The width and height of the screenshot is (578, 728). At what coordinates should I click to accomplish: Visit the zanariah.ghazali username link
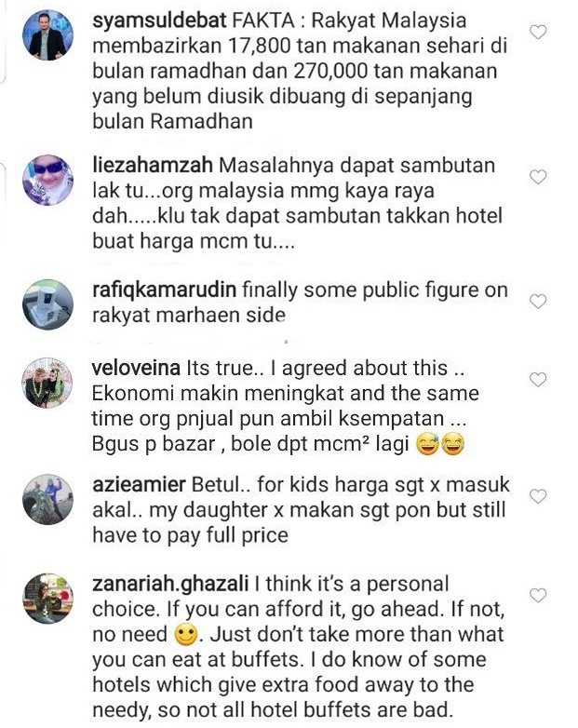tap(170, 584)
